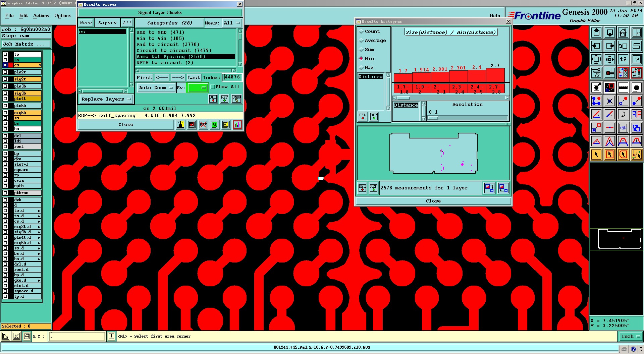644x354 pixels.
Task: Click the 1.7 histogram bar
Action: click(x=403, y=78)
